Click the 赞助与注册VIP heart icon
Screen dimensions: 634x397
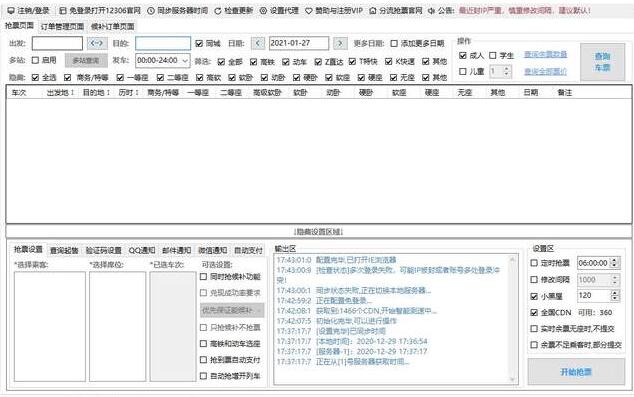pyautogui.click(x=309, y=11)
